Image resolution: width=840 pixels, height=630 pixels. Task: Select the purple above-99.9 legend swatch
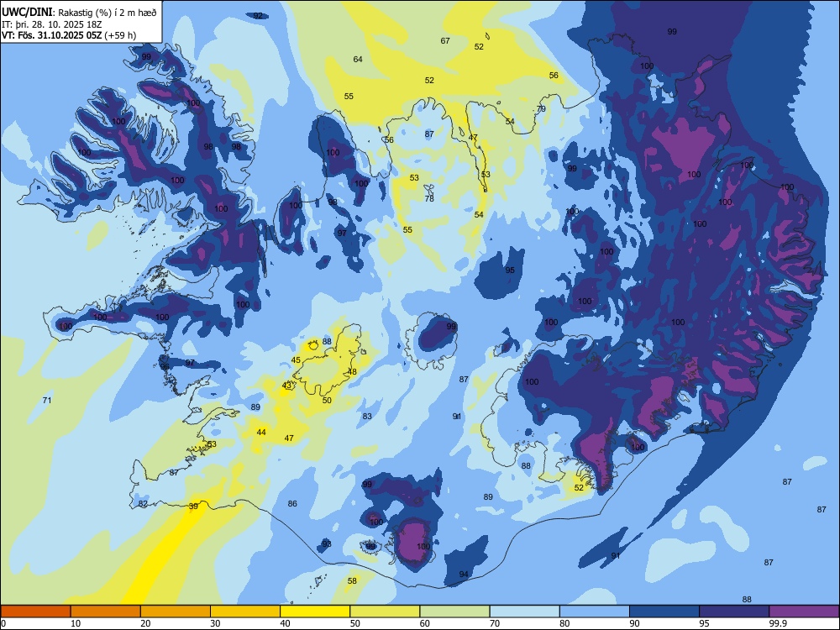click(x=804, y=612)
